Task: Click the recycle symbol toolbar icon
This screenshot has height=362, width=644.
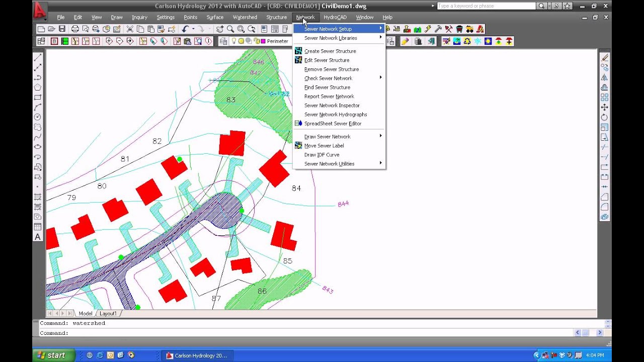Action: click(467, 41)
